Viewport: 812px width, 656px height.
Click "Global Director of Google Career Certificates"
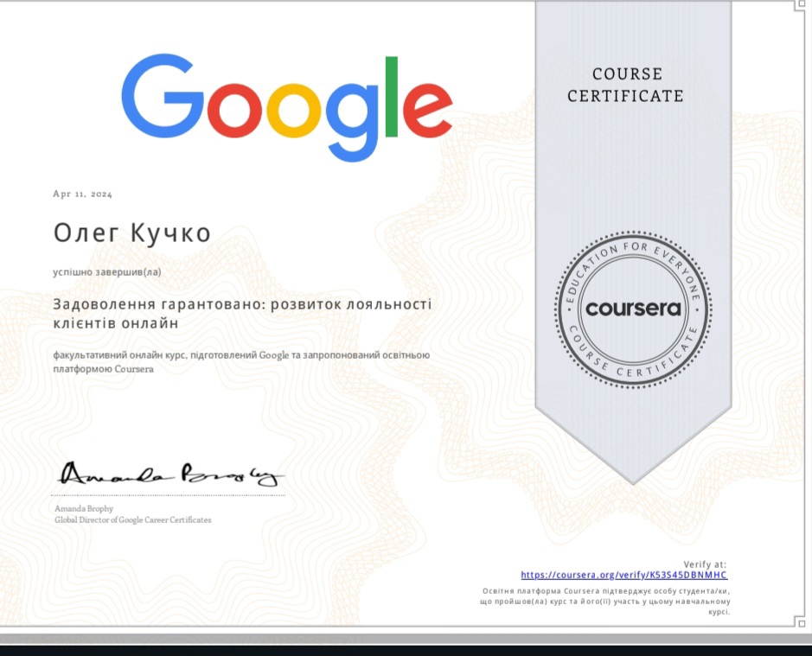[x=133, y=519]
